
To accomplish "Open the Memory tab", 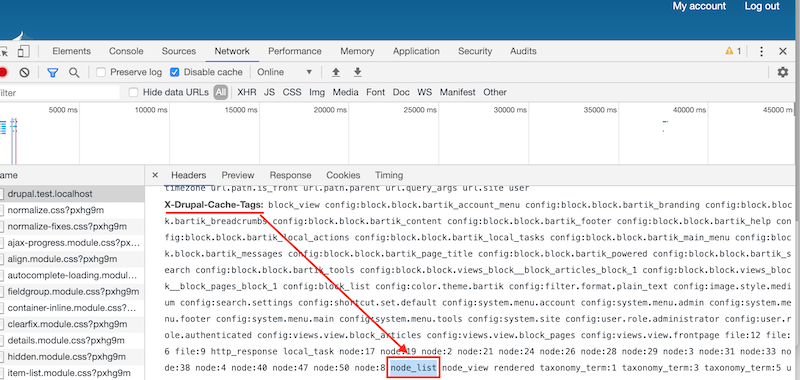I will coord(357,51).
